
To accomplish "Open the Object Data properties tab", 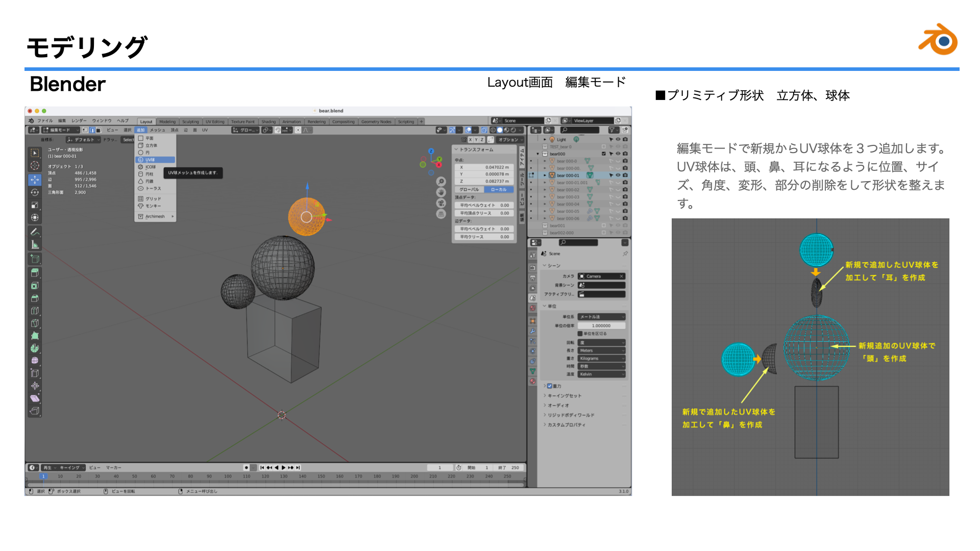I will pos(532,371).
